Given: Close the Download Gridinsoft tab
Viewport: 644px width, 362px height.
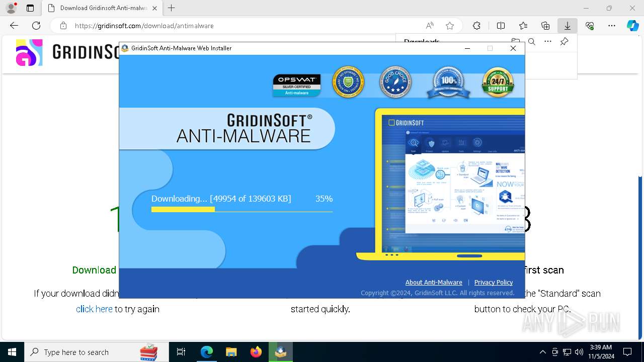Looking at the screenshot, I should click(154, 8).
